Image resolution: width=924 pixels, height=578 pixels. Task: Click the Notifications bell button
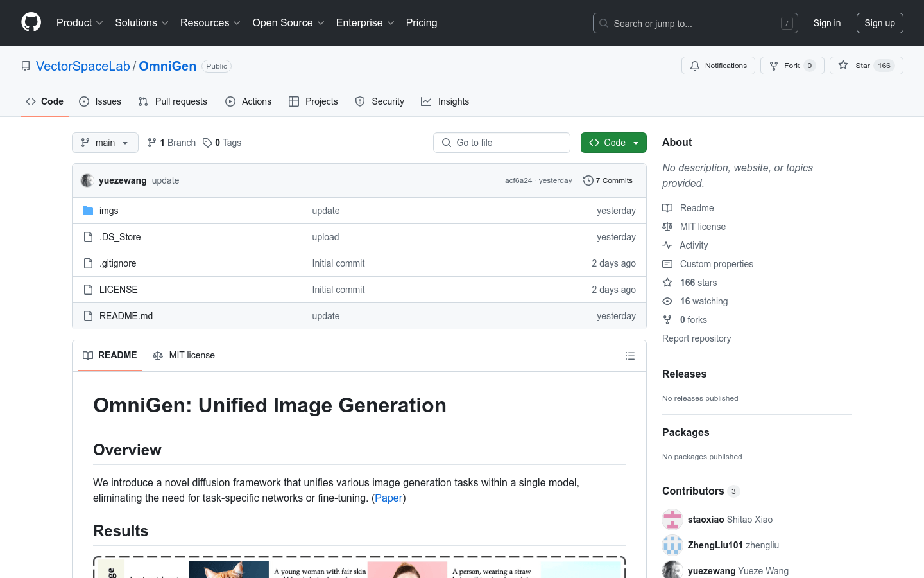pyautogui.click(x=718, y=66)
